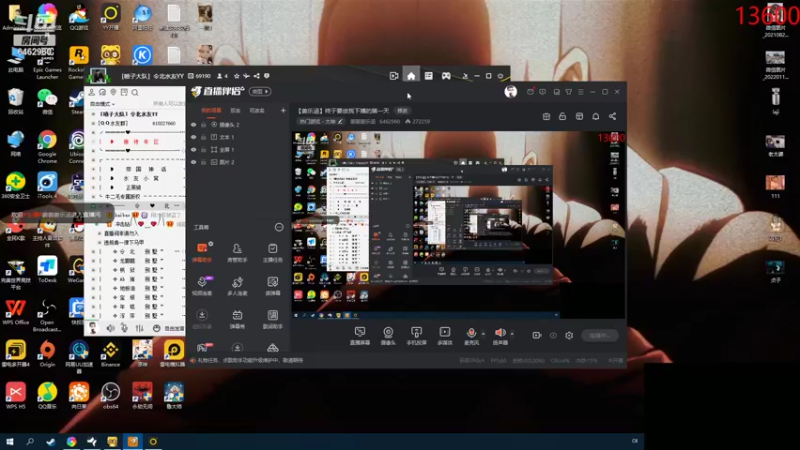Open the toolbox more options circle
This screenshot has height=450, width=800.
(x=279, y=227)
